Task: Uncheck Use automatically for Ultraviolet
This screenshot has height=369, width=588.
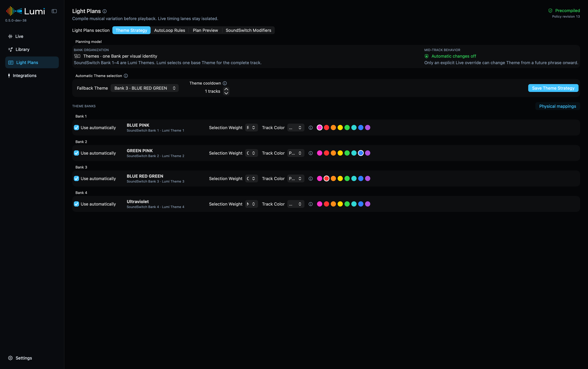Action: pyautogui.click(x=76, y=204)
